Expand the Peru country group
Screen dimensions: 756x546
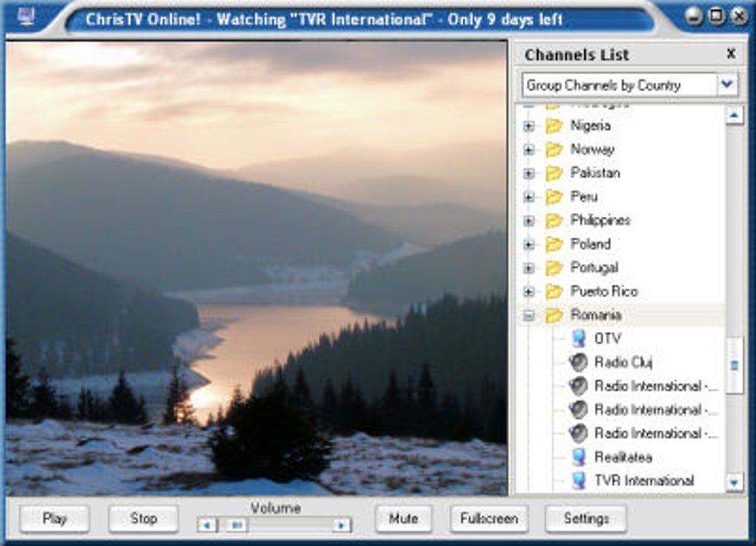(529, 197)
